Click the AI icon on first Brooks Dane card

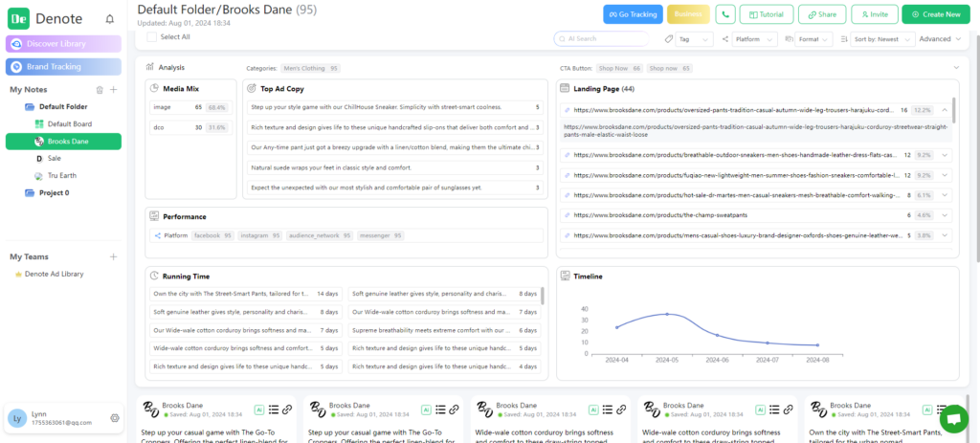pos(258,410)
